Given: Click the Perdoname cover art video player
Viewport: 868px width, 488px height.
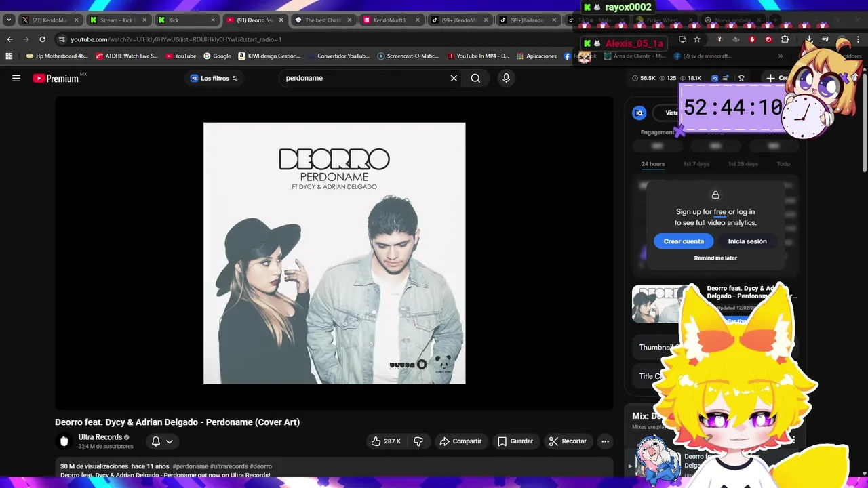Looking at the screenshot, I should [334, 253].
